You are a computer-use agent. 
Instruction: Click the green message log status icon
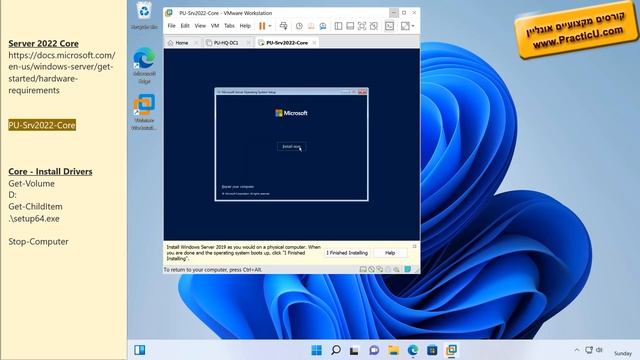407,269
